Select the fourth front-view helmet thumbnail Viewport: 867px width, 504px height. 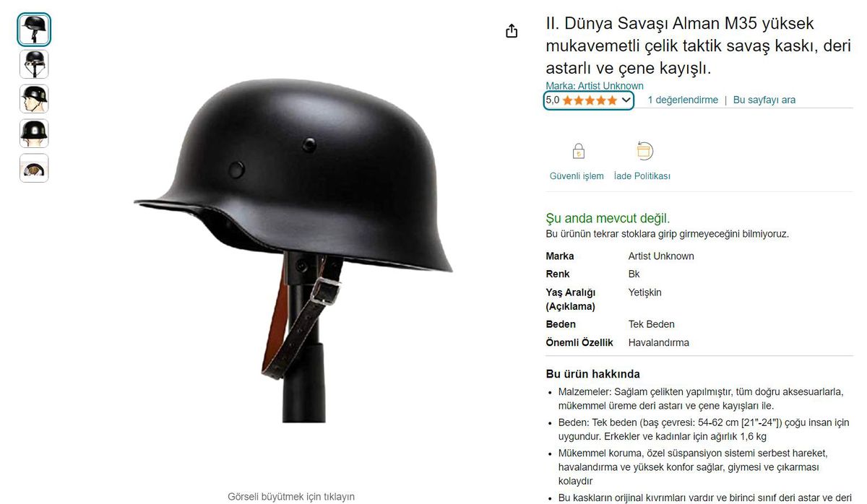(x=34, y=134)
